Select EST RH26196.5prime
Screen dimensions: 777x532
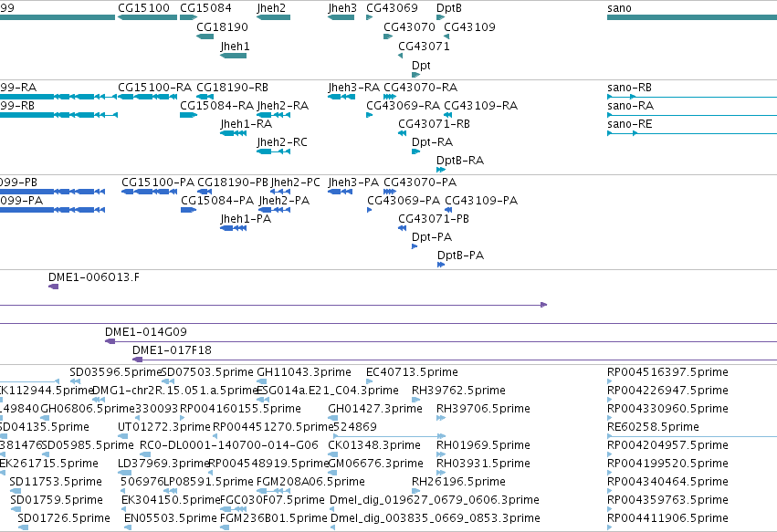(x=458, y=483)
